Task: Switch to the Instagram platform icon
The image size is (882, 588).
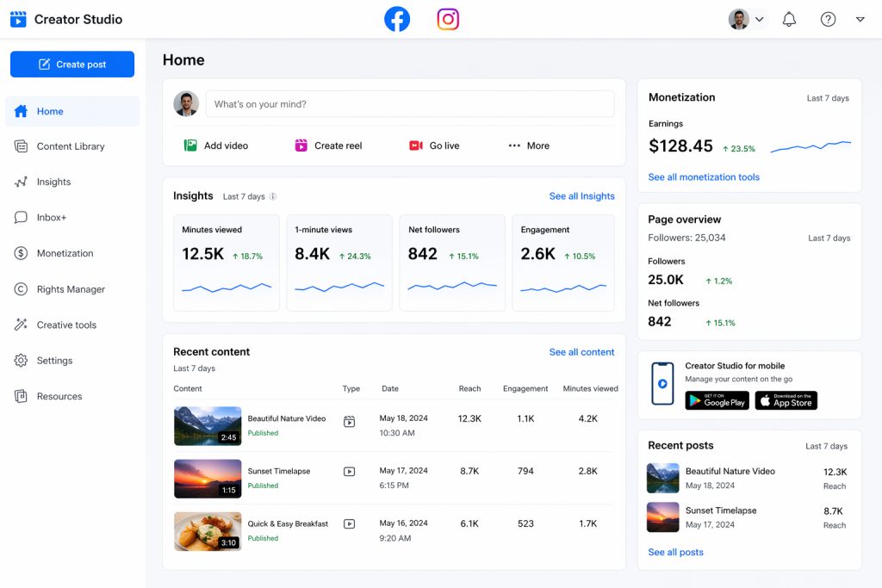Action: [448, 19]
